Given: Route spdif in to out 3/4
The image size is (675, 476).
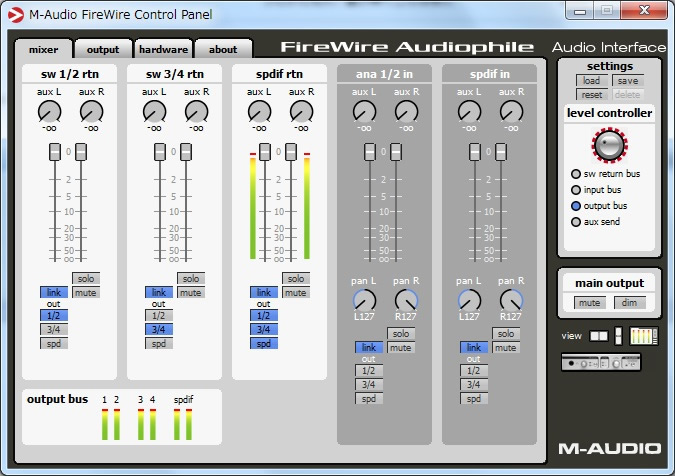Looking at the screenshot, I should click(x=474, y=384).
